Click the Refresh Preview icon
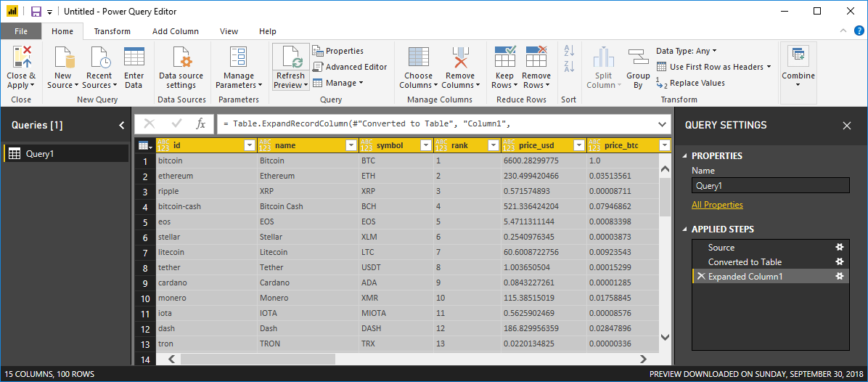Screen dimensions: 868x382 (x=290, y=57)
